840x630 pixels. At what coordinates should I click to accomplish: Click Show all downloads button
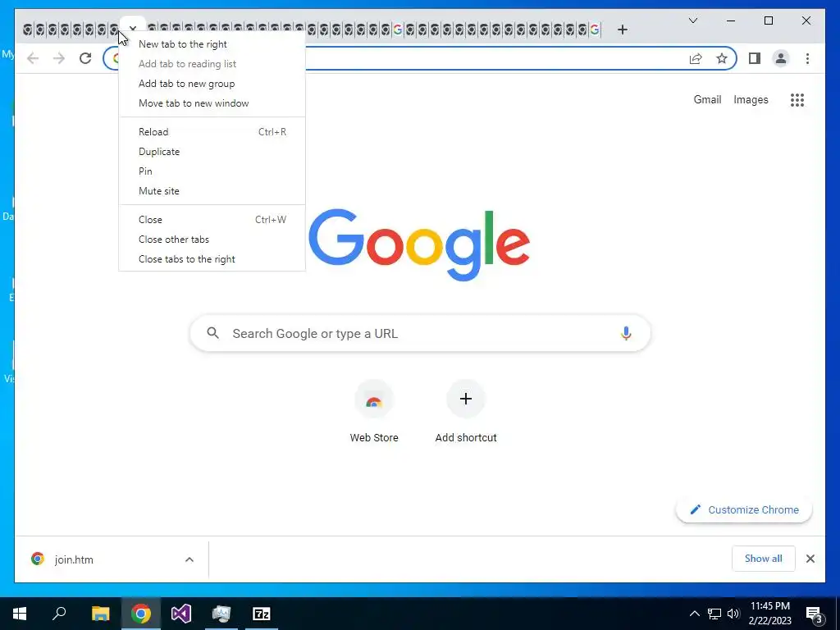pyautogui.click(x=763, y=559)
